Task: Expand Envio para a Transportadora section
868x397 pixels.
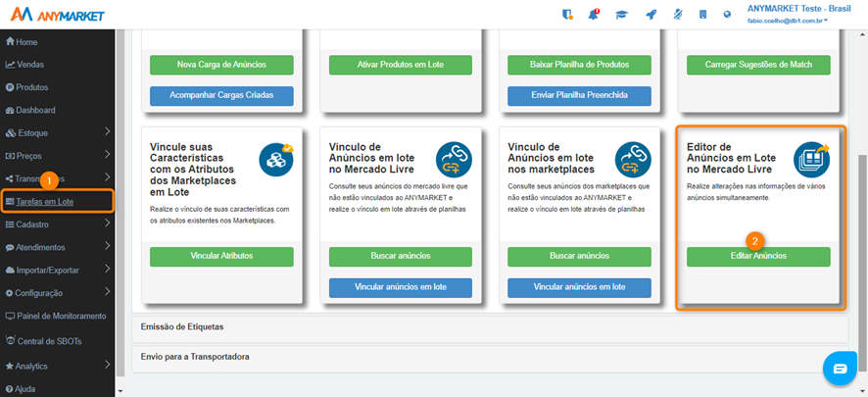Action: (x=490, y=357)
